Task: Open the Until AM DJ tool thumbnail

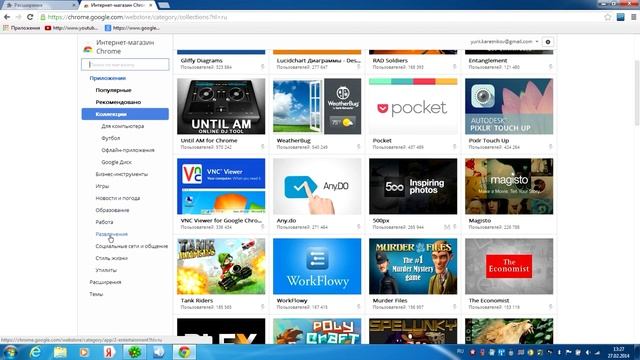Action: (221, 107)
